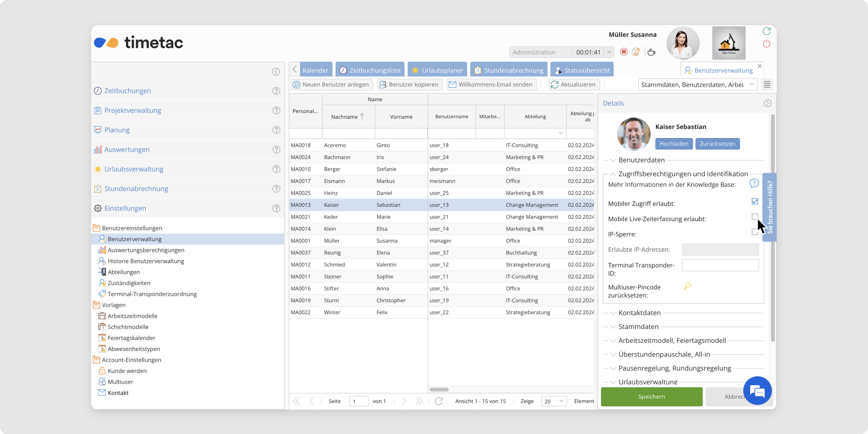Open the Knowledge Base help icon

click(x=754, y=183)
